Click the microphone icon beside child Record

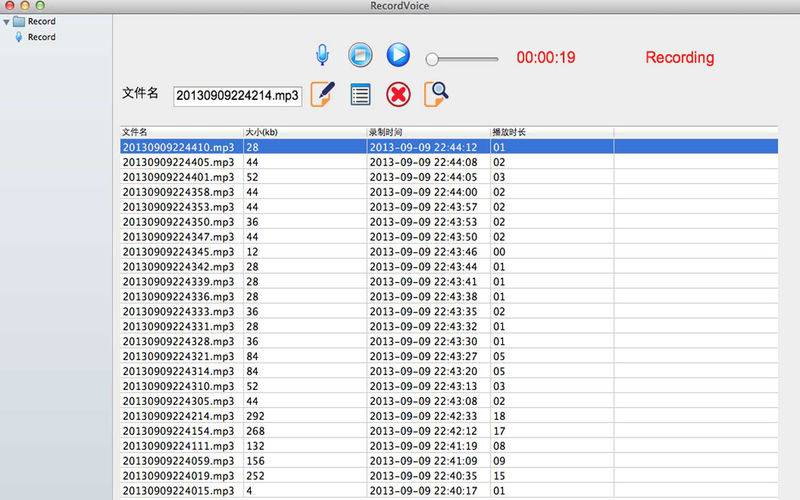point(19,37)
